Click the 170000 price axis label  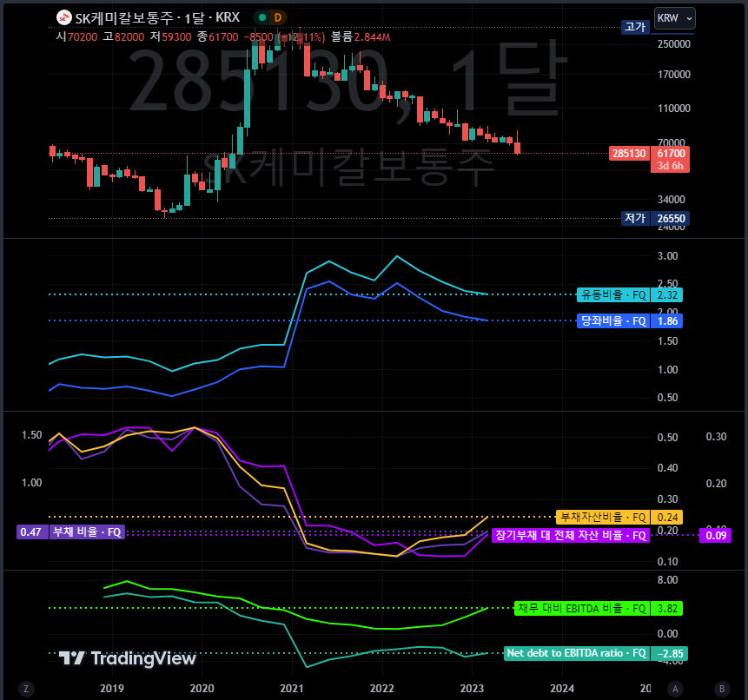(673, 75)
